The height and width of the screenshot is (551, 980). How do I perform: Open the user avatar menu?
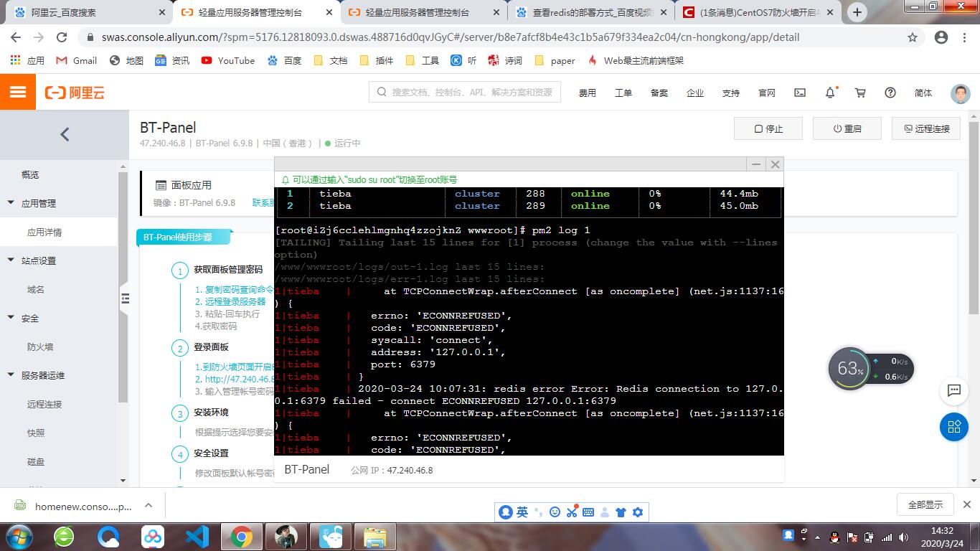click(960, 93)
